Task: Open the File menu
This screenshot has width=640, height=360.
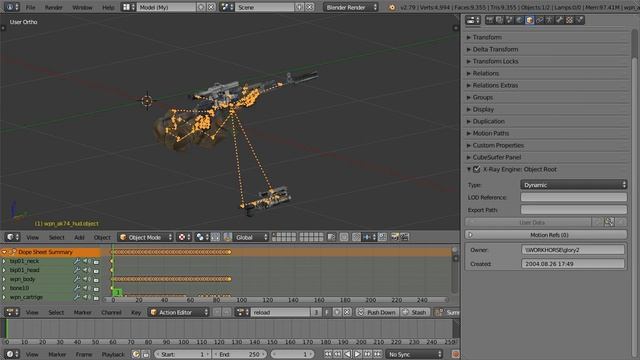Action: click(31, 7)
